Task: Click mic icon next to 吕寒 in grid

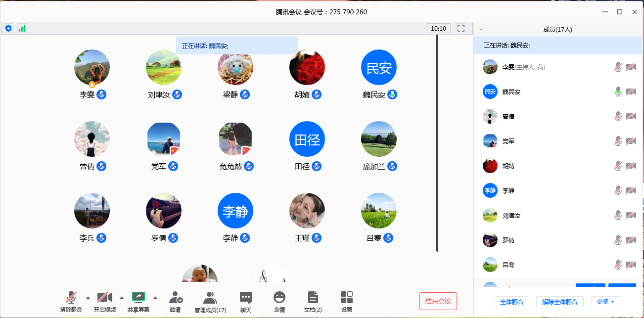Action: pos(388,238)
